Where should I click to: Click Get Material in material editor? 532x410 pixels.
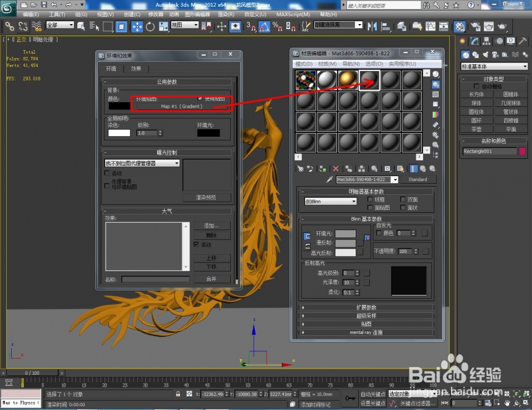click(300, 169)
